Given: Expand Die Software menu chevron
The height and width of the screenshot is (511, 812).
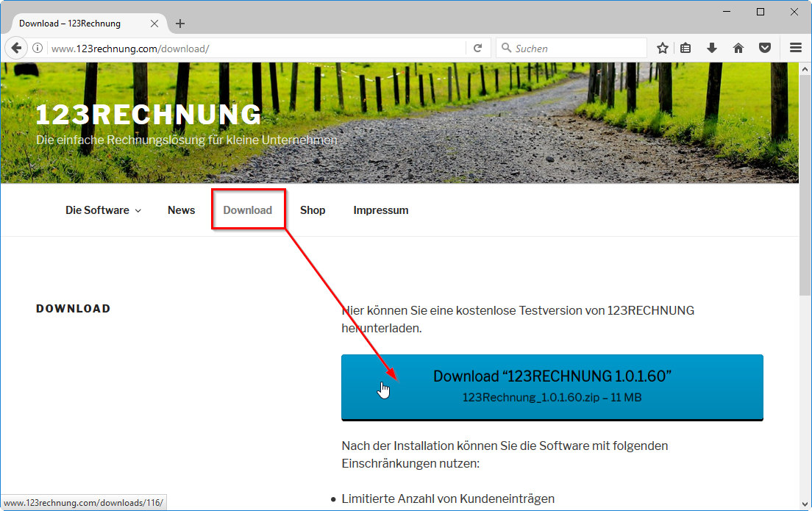Looking at the screenshot, I should tap(138, 211).
